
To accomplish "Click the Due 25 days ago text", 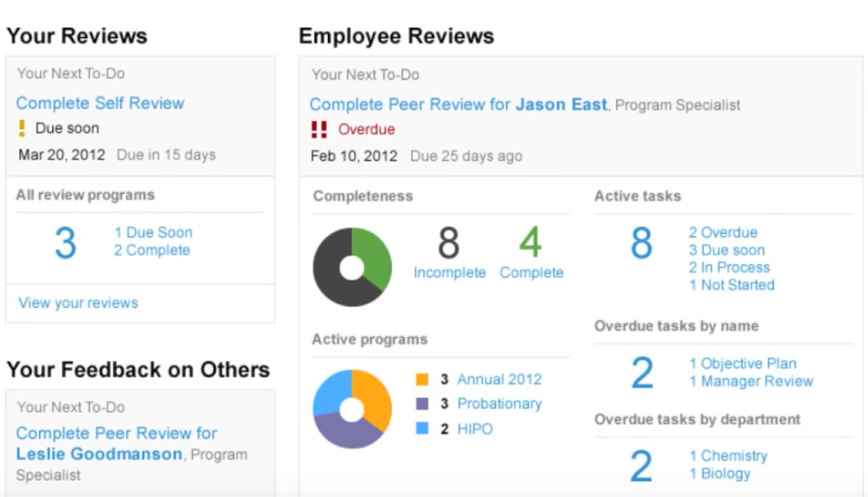I will (x=466, y=156).
